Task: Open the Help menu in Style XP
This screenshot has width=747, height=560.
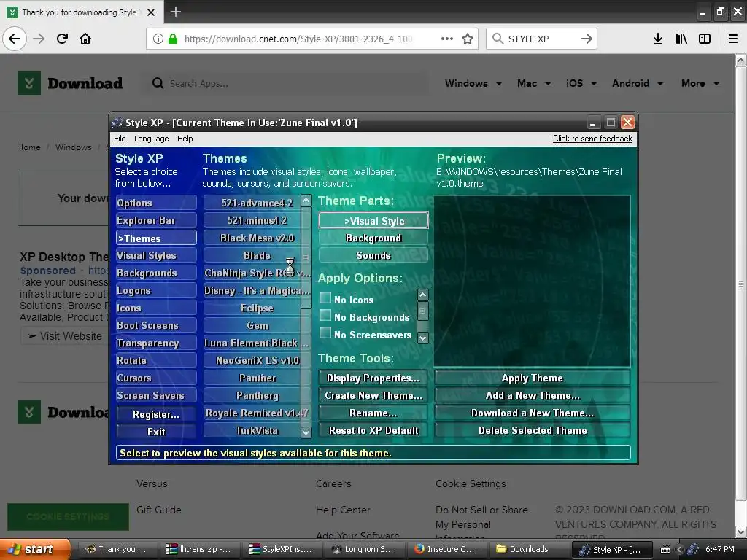Action: [185, 139]
